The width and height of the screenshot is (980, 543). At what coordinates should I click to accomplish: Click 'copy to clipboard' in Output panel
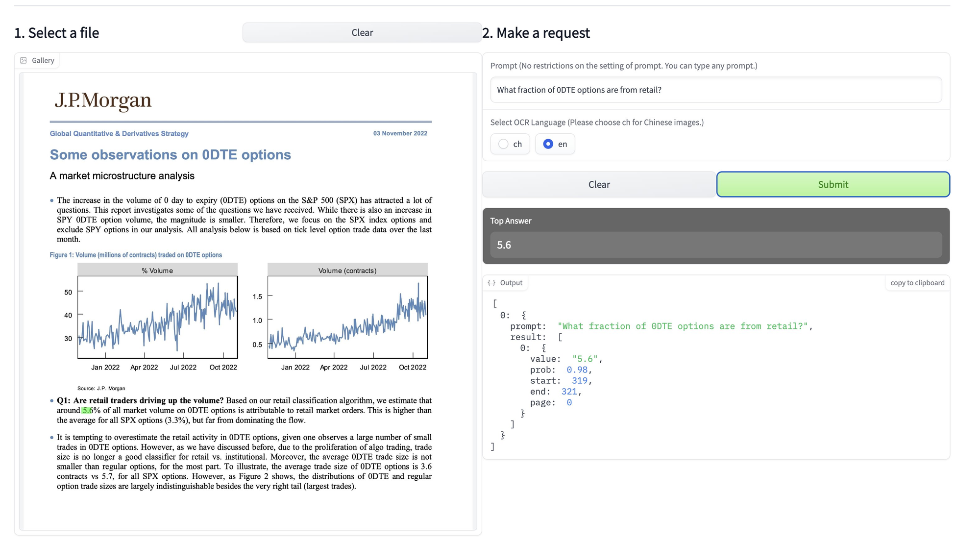click(x=917, y=283)
